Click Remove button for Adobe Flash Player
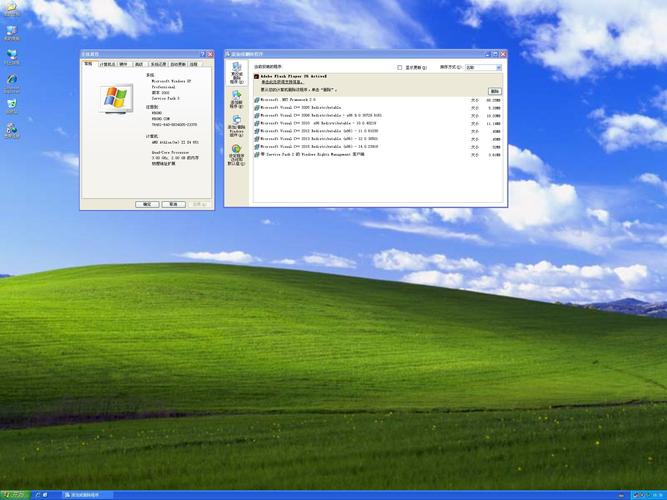The height and width of the screenshot is (500, 667). [x=494, y=90]
